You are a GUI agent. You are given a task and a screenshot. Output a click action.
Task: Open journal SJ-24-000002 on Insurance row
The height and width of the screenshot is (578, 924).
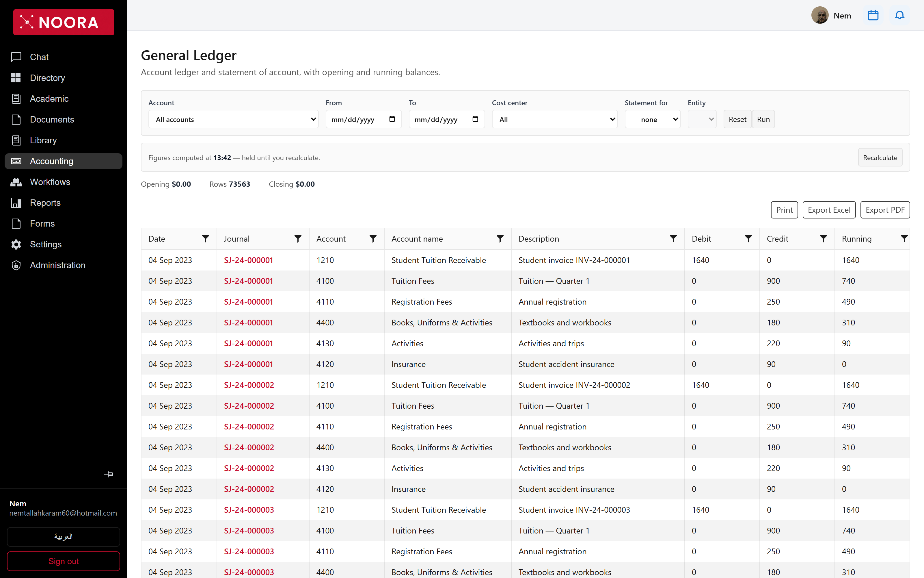249,489
